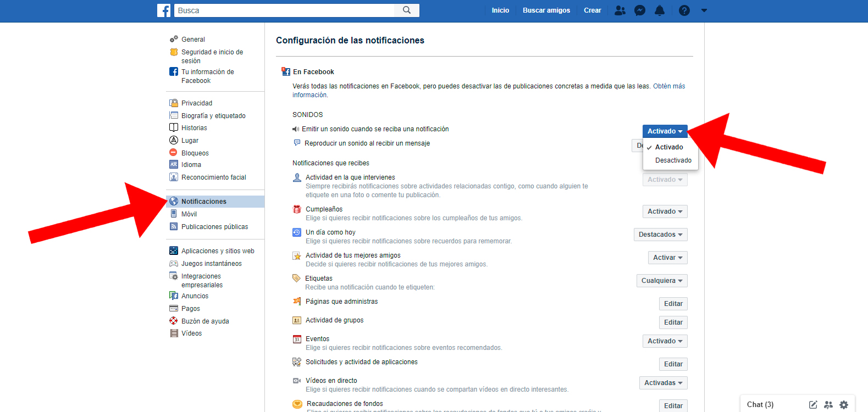
Task: Edit Solicitudes y actividad de aplicaciones
Action: (673, 364)
